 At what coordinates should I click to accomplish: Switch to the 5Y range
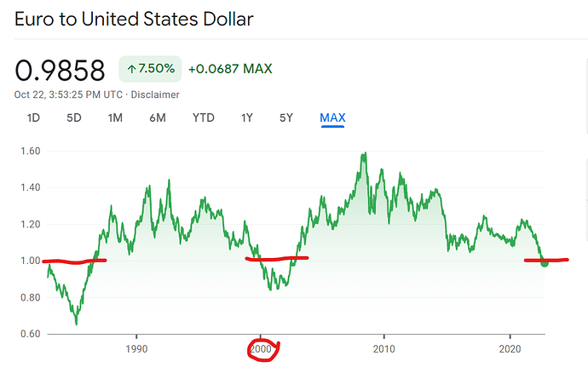[x=287, y=118]
